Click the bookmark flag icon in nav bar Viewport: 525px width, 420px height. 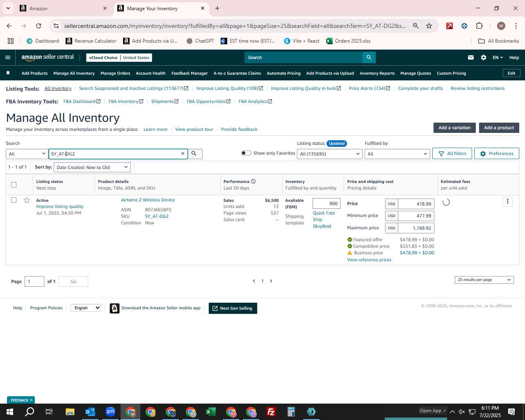coord(8,73)
